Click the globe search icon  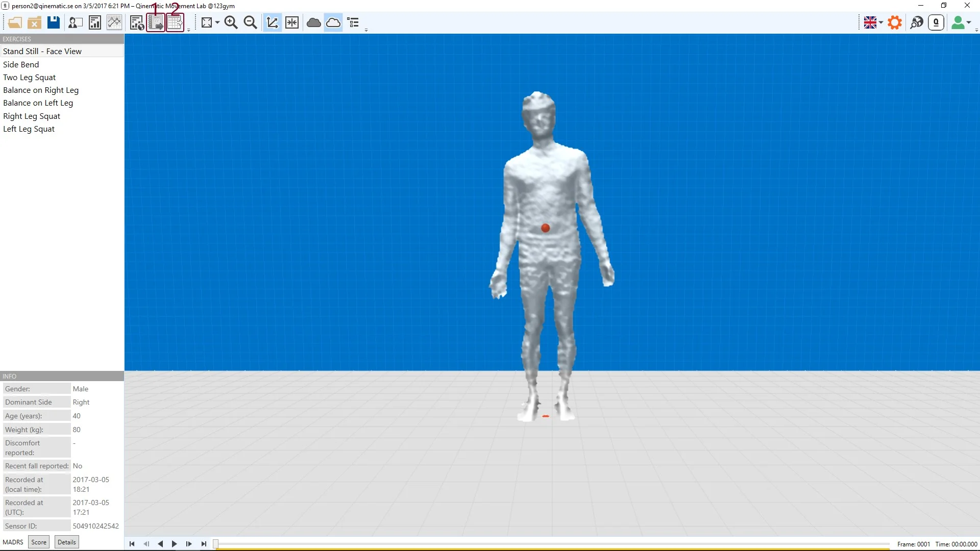coord(917,22)
